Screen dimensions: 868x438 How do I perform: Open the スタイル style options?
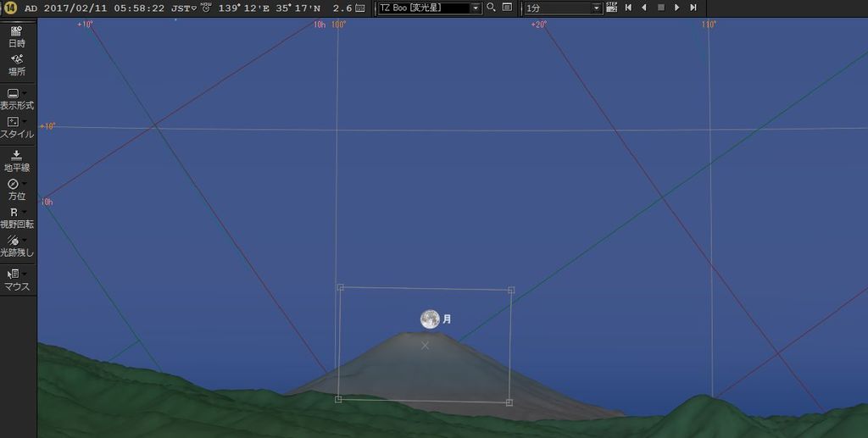[x=17, y=127]
